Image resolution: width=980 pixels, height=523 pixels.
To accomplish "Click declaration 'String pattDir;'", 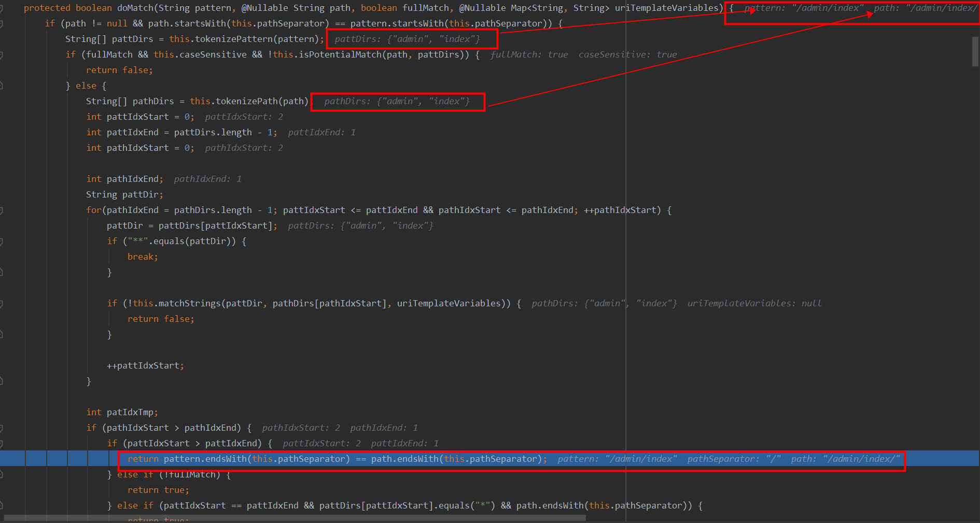I will click(x=124, y=195).
